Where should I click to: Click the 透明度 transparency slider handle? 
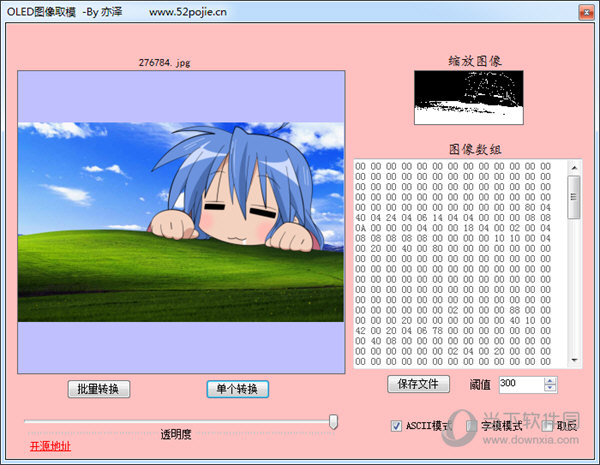(333, 421)
